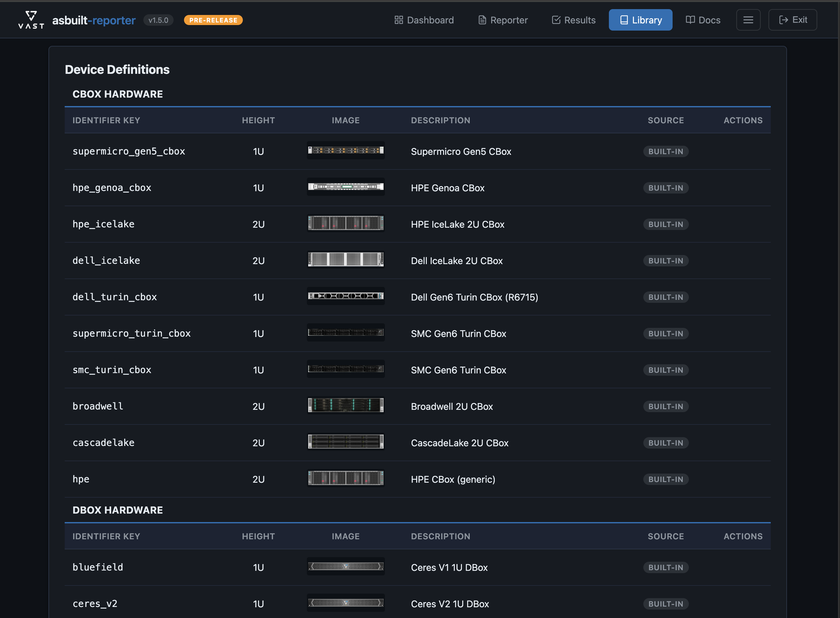The width and height of the screenshot is (840, 618).
Task: Click the BUILT-IN badge on the bluefield row
Action: [665, 567]
